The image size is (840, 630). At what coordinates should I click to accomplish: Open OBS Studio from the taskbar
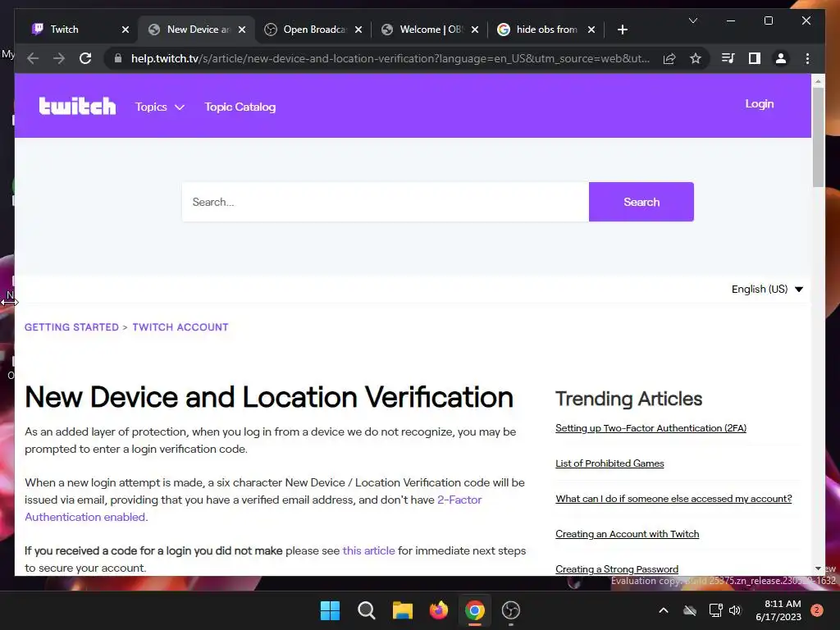pyautogui.click(x=511, y=610)
